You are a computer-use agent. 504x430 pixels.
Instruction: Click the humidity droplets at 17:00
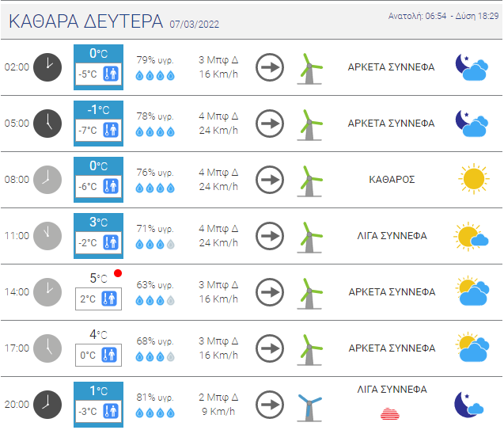click(x=155, y=356)
